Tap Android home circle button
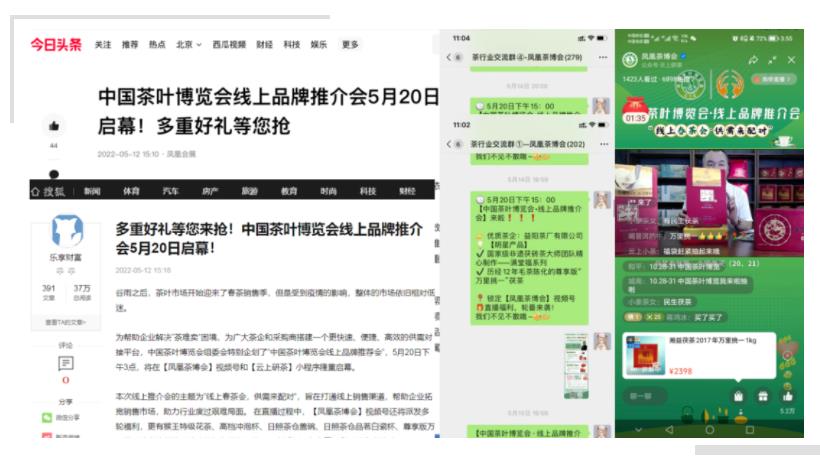This screenshot has height=466, width=820. click(x=710, y=430)
